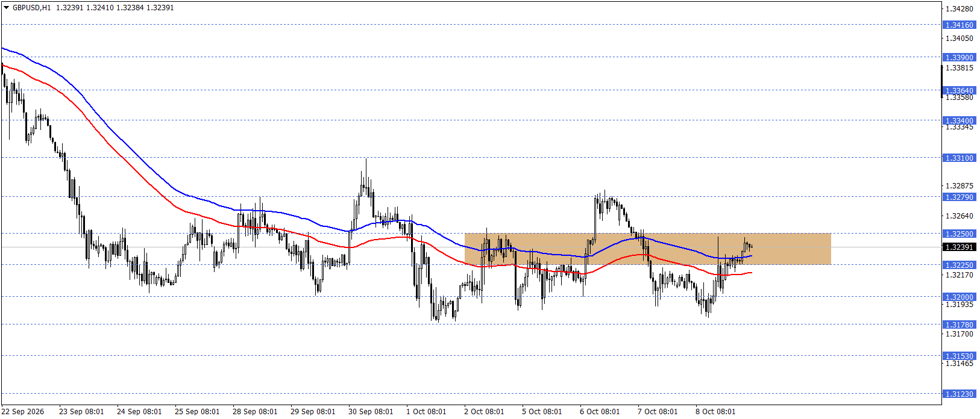Click the 22 Sep 2026 date label
The width and height of the screenshot is (980, 419).
24,412
